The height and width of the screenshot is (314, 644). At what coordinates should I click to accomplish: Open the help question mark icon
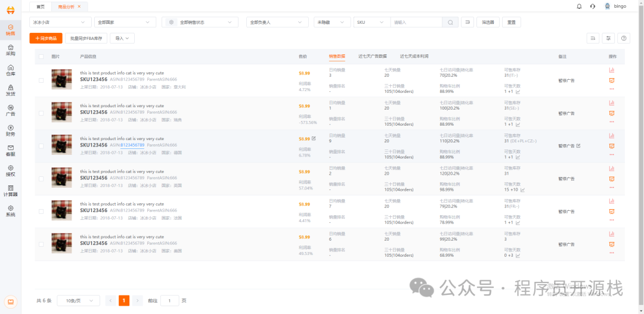(624, 38)
